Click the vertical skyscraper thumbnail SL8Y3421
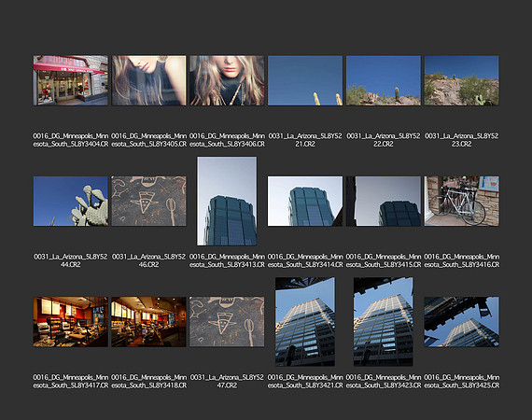The width and height of the screenshot is (532, 420). 305,322
